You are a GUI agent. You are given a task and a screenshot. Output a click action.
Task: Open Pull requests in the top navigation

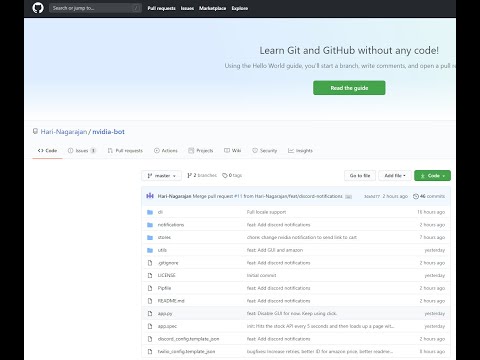(x=162, y=8)
